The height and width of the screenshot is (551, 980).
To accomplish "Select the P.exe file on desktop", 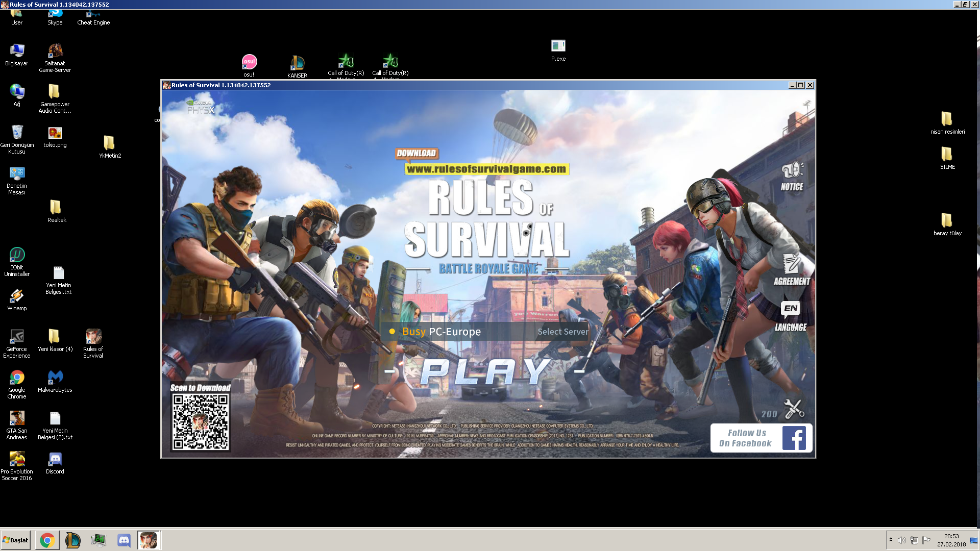I will [558, 51].
